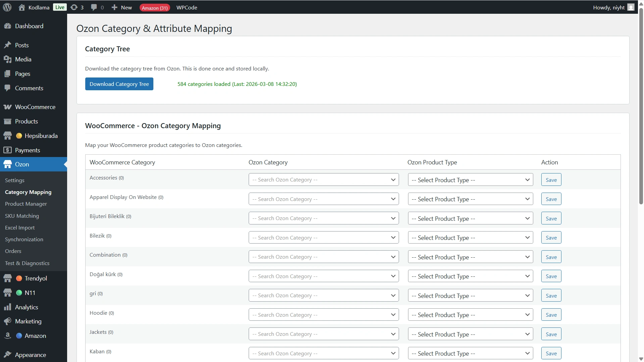This screenshot has width=644, height=362.
Task: Open Analytics via its bar chart icon
Action: [x=7, y=307]
